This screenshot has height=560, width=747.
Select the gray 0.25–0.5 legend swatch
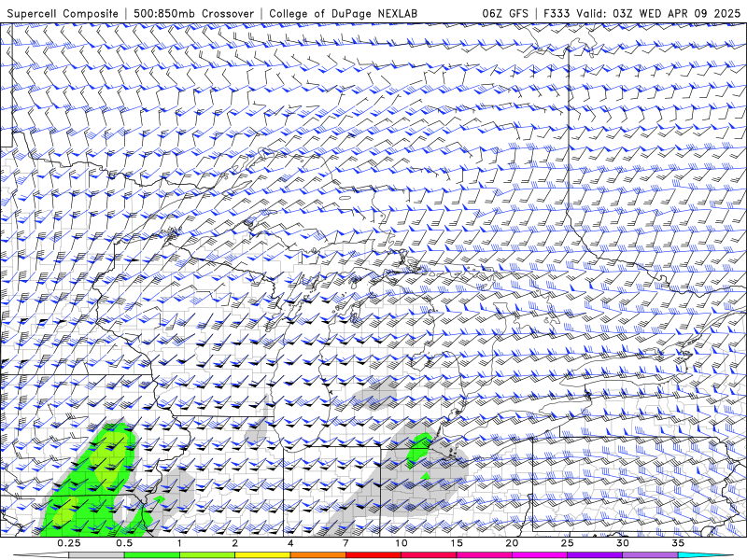click(96, 555)
